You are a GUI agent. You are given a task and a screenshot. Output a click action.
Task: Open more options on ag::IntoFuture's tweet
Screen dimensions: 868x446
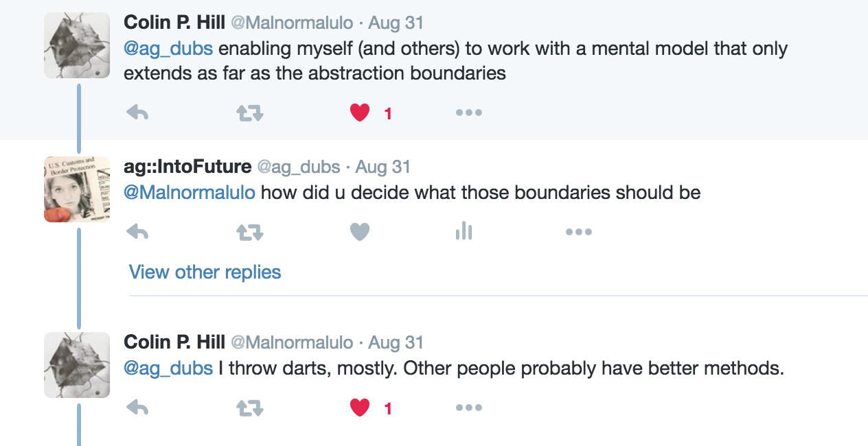(579, 233)
